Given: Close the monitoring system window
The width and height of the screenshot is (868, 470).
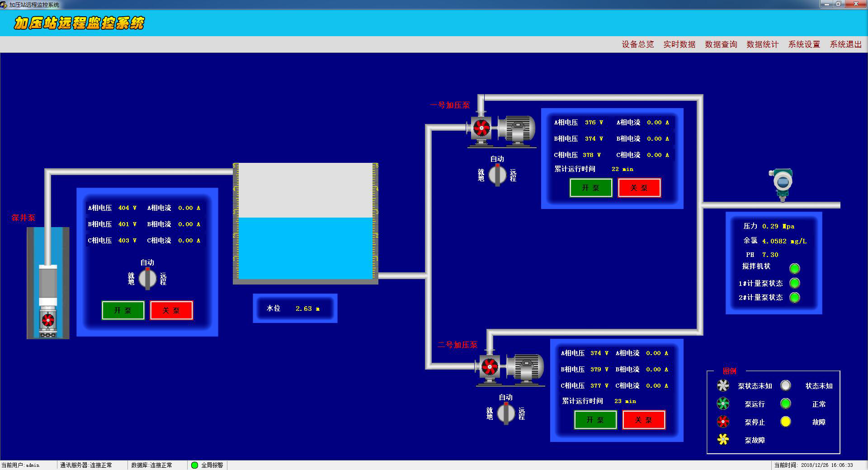Looking at the screenshot, I should pyautogui.click(x=856, y=4).
